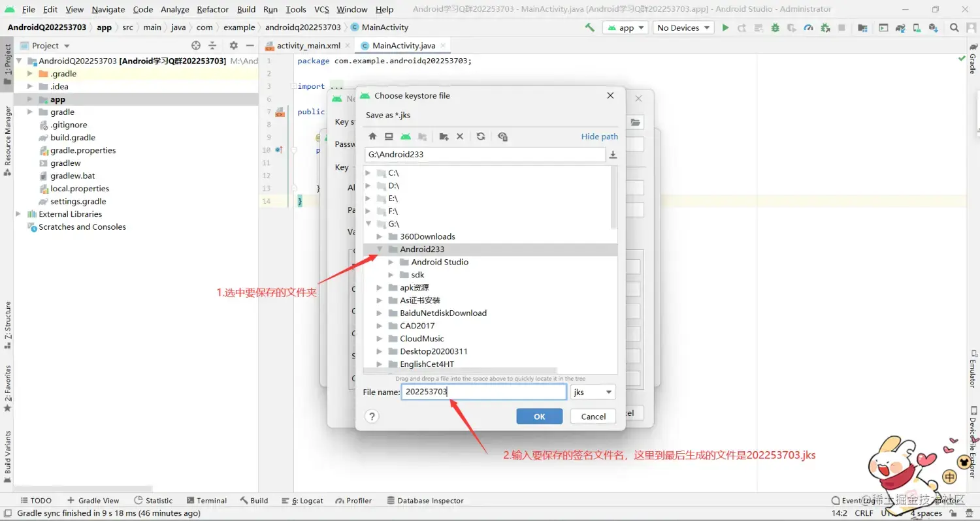This screenshot has width=980, height=521.
Task: Hide the Project panel with minus icon
Action: pos(250,46)
